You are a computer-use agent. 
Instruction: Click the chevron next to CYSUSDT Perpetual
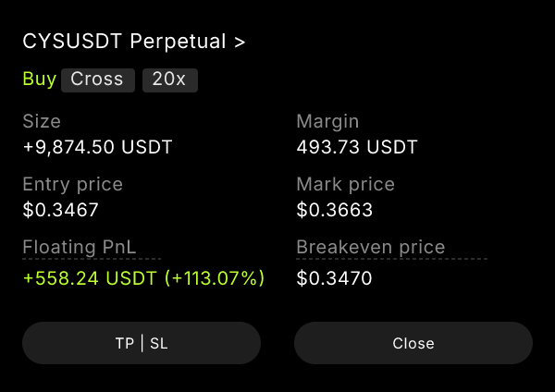pyautogui.click(x=240, y=43)
